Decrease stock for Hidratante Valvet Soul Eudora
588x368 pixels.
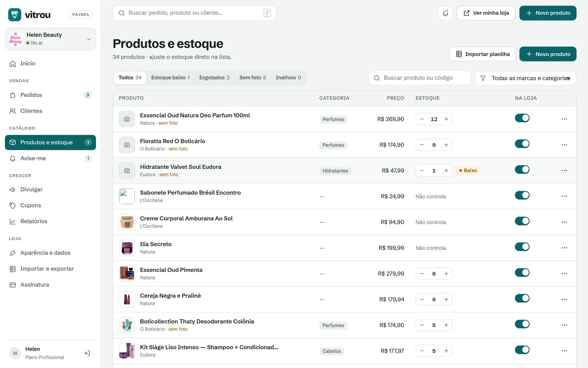[422, 170]
